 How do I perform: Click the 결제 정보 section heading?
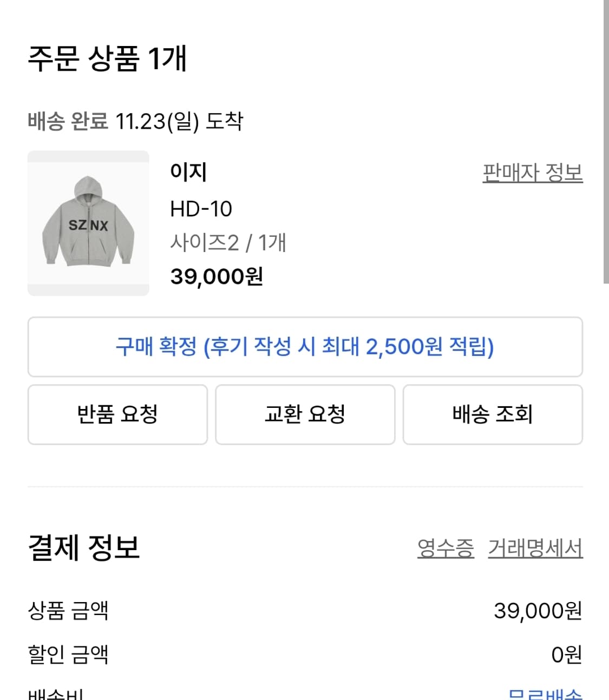point(84,547)
